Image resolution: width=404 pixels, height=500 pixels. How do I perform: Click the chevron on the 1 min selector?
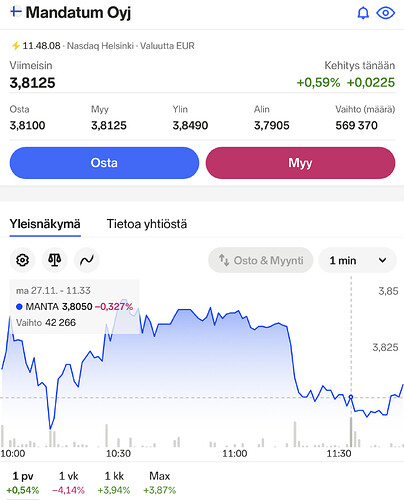click(x=383, y=260)
